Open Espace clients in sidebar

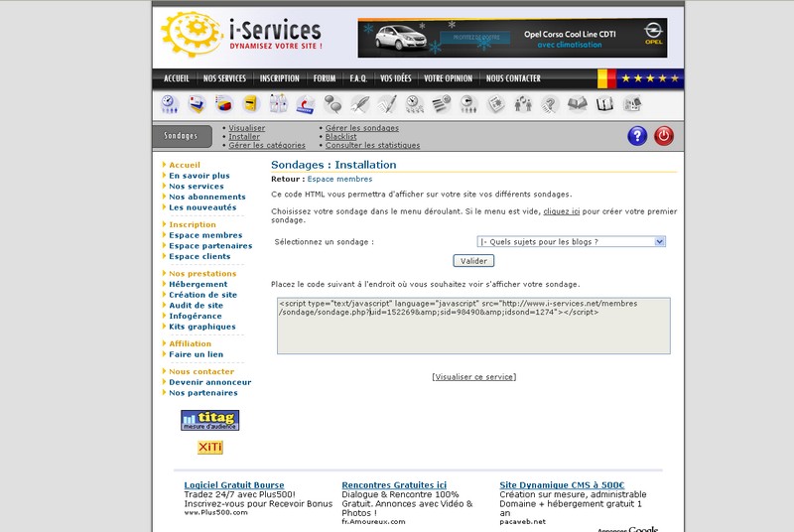pos(199,257)
